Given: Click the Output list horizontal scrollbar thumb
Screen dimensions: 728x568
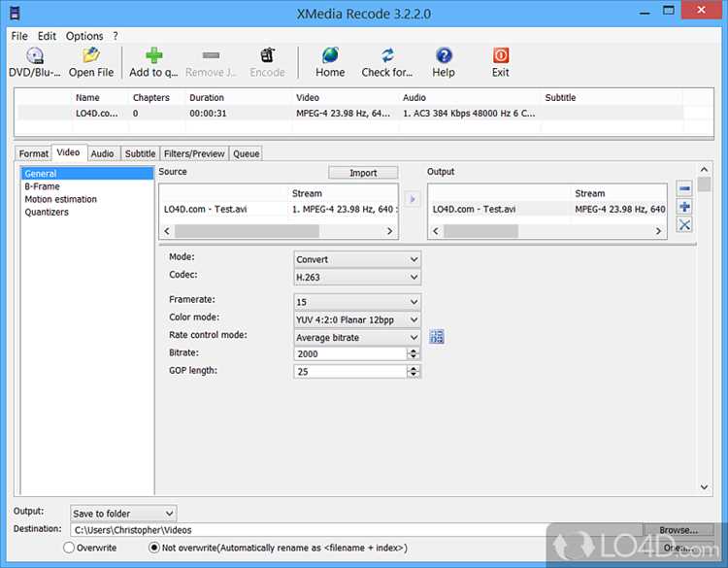Looking at the screenshot, I should [x=480, y=231].
